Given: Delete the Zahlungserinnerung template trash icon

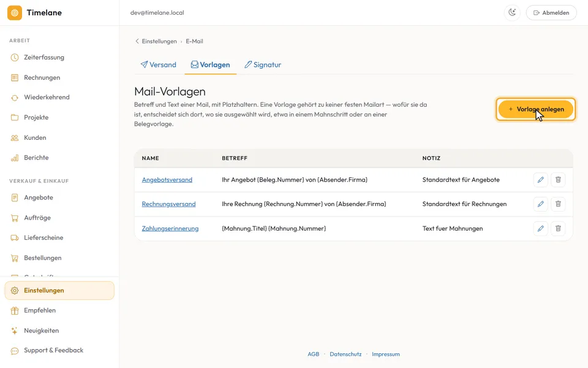Looking at the screenshot, I should tap(558, 228).
